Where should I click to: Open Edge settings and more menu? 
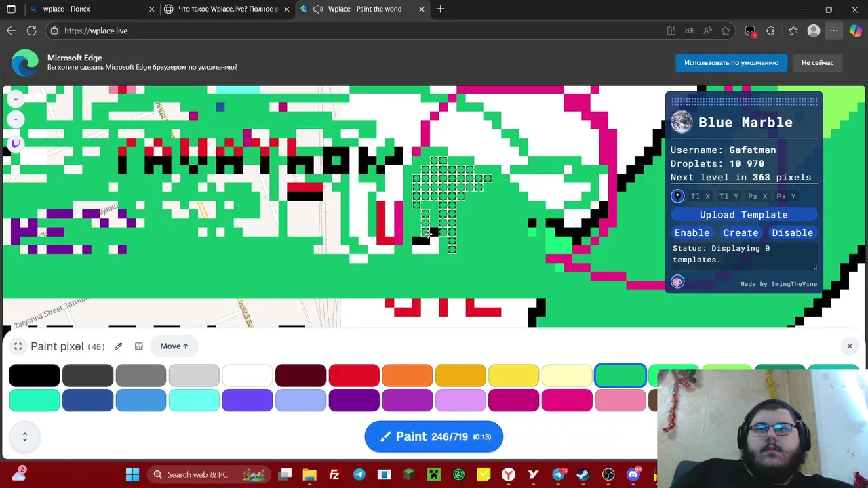coord(833,30)
